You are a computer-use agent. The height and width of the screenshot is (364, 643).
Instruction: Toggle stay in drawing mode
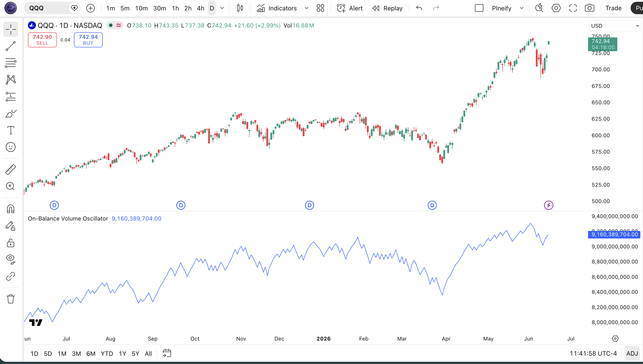point(10,226)
